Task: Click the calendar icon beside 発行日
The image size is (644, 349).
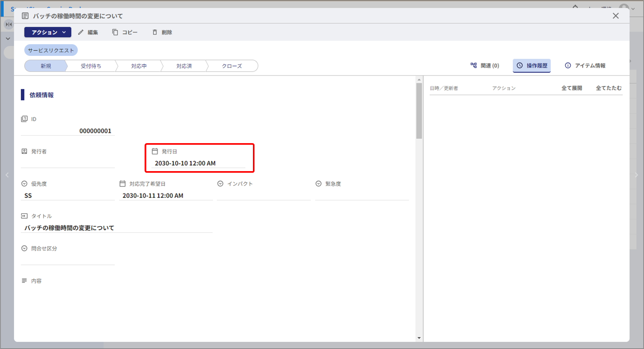Action: (155, 151)
